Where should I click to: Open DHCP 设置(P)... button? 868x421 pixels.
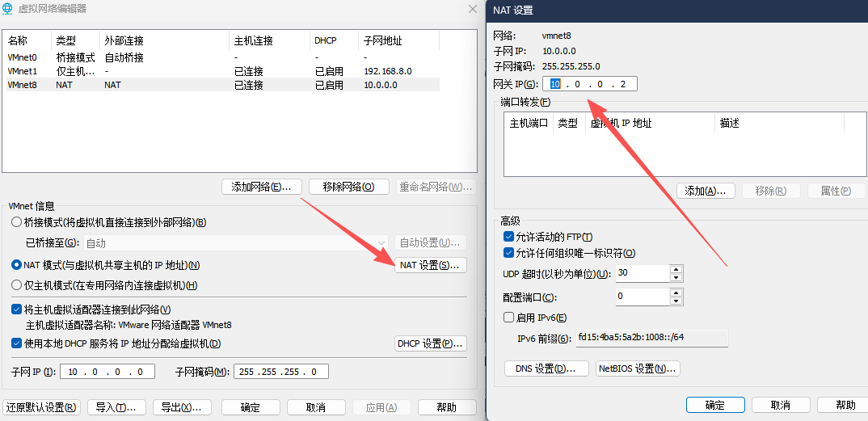coord(431,343)
